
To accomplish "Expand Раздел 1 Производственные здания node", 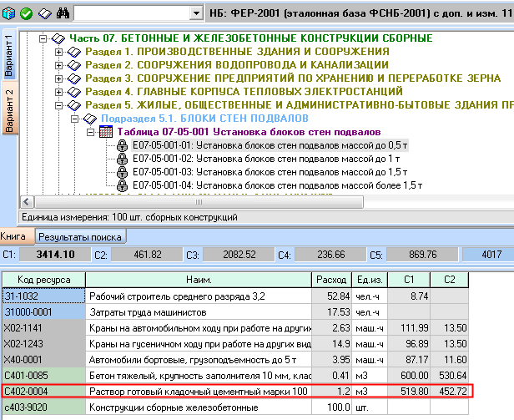I will tap(59, 52).
